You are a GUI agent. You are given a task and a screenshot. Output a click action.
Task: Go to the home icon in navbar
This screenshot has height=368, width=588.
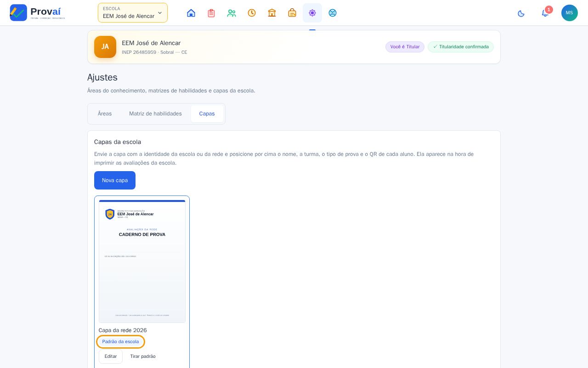pyautogui.click(x=191, y=13)
